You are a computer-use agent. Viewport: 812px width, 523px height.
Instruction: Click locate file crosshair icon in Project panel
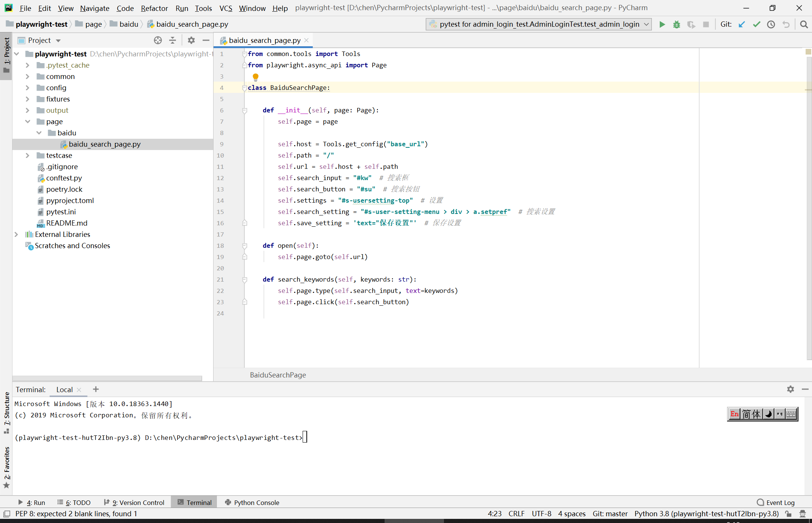158,40
